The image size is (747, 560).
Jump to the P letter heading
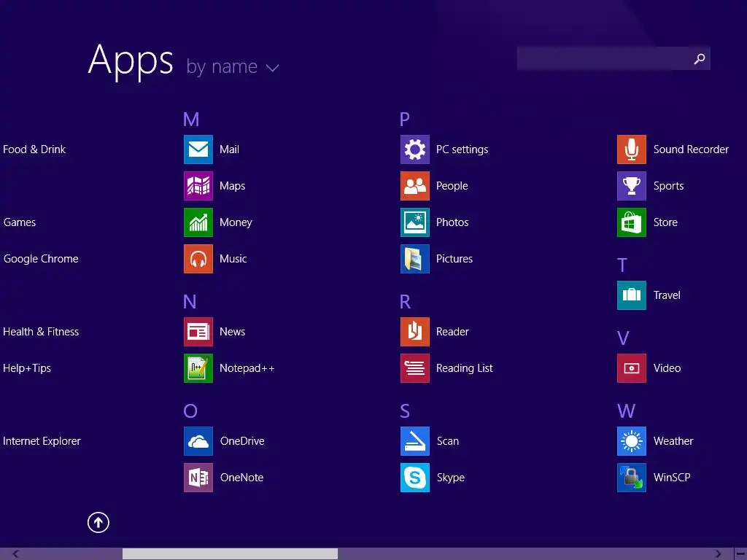[405, 120]
